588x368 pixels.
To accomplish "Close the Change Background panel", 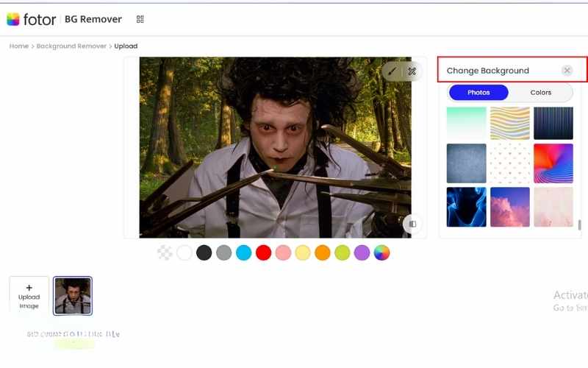I will click(x=567, y=70).
